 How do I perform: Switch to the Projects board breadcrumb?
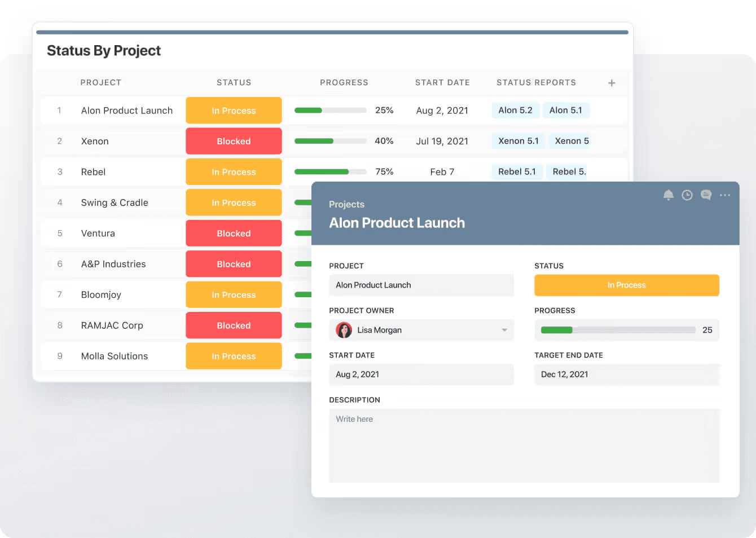(x=346, y=204)
